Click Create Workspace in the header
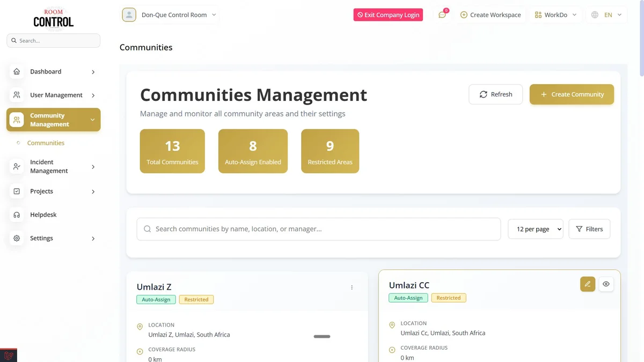Image resolution: width=644 pixels, height=362 pixels. pos(491,15)
